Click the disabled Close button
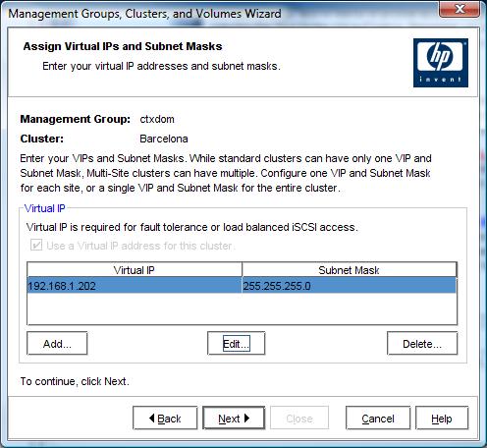Viewport: 487px width, 448px height. [x=299, y=418]
